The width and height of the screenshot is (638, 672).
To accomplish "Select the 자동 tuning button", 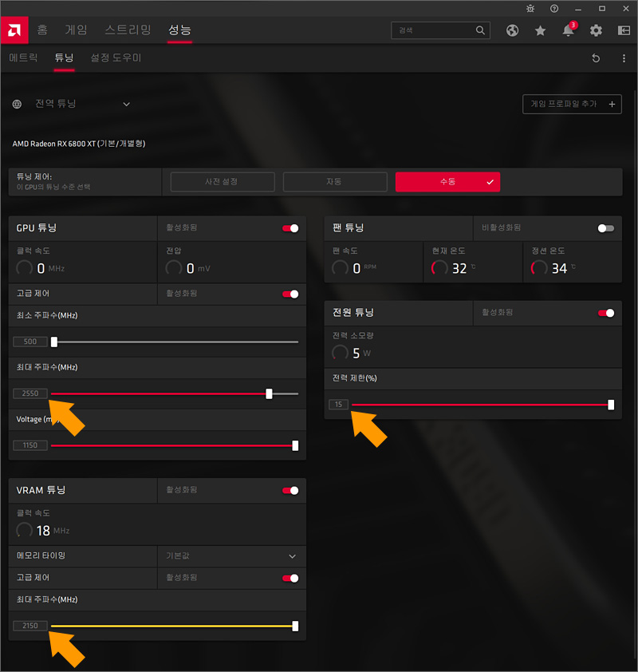I will (335, 182).
